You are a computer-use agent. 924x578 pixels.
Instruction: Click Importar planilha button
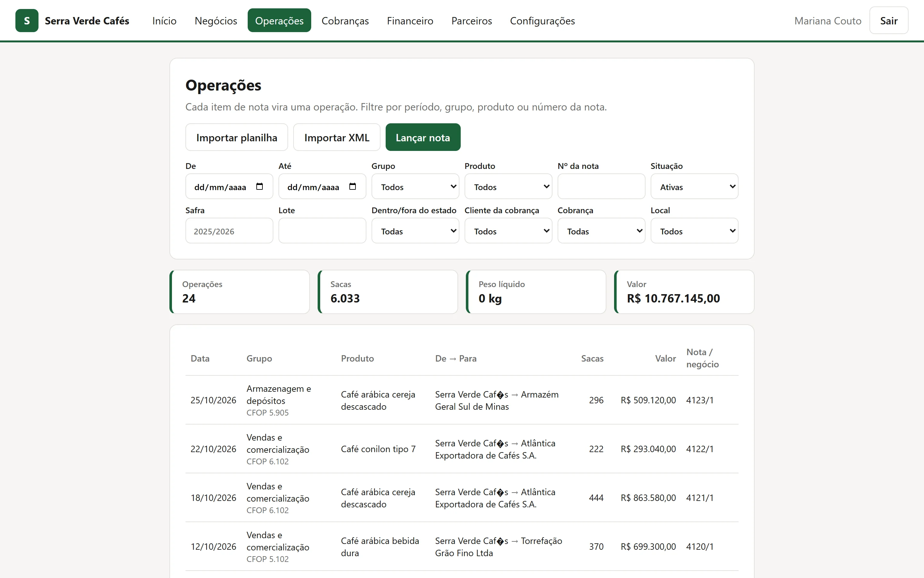pyautogui.click(x=237, y=137)
